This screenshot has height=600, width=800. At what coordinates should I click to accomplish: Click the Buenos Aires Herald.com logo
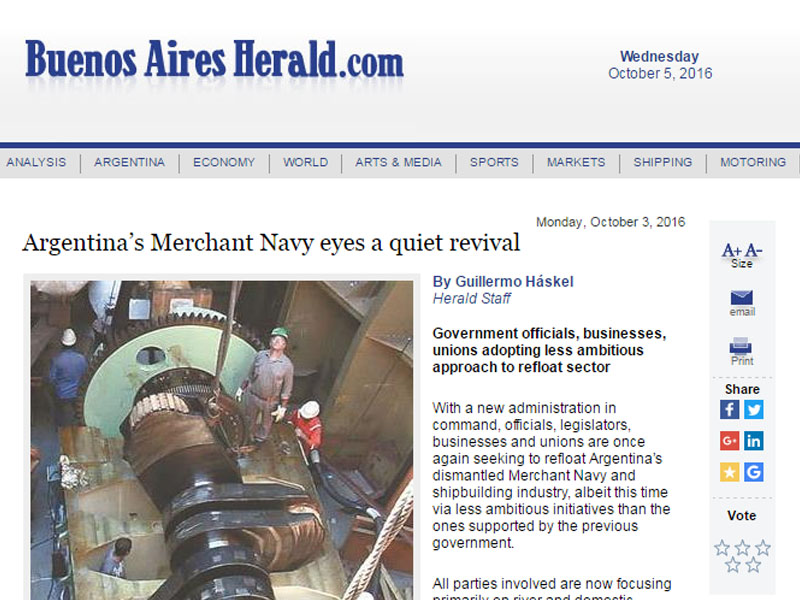tap(214, 60)
